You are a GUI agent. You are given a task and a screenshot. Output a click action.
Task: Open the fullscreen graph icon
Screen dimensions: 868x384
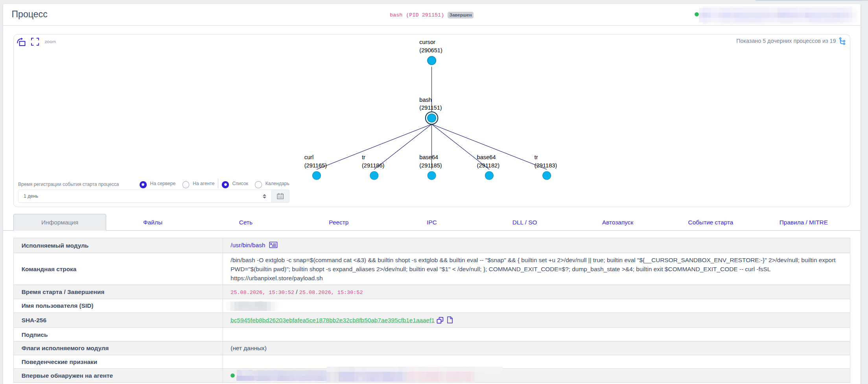[35, 42]
